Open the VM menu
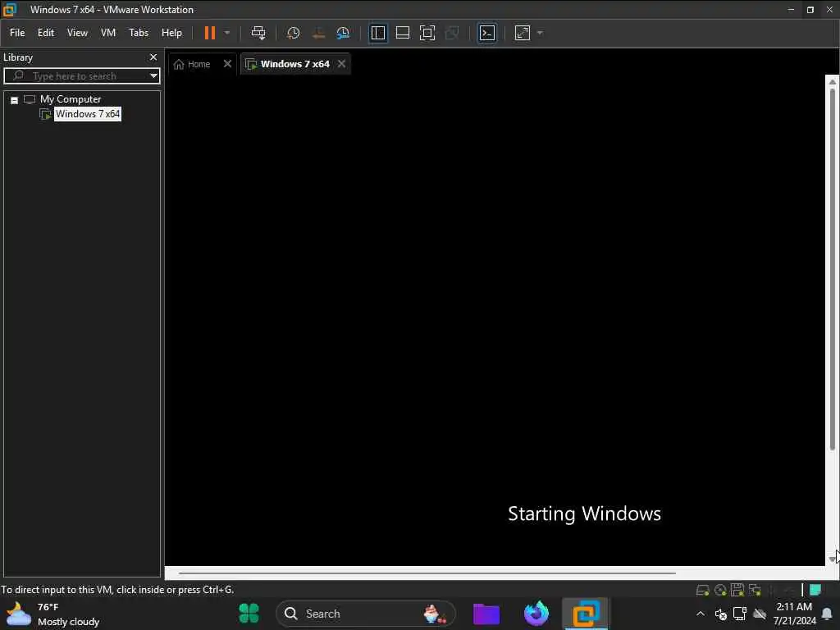Image resolution: width=840 pixels, height=630 pixels. (108, 33)
